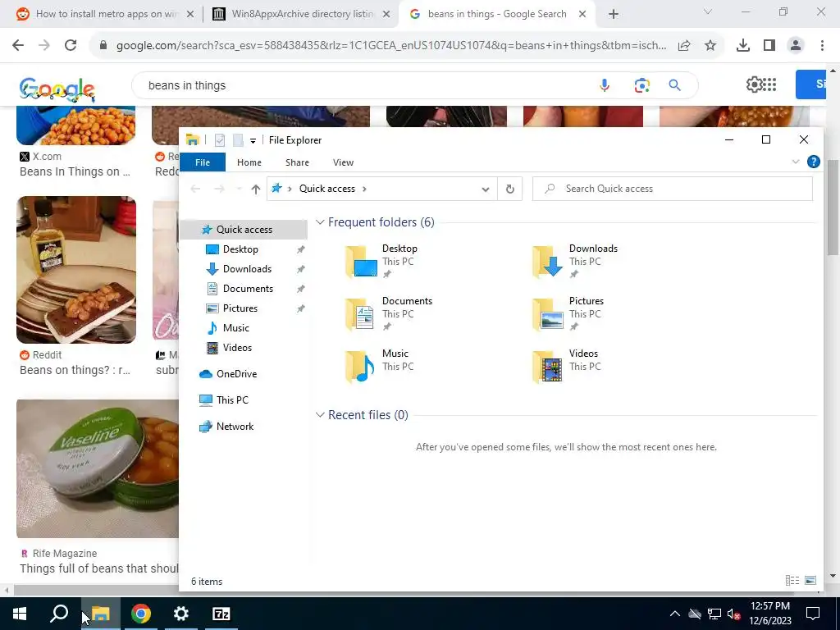The image size is (840, 630).
Task: Open the Downloads folder in Frequent folders
Action: pos(576,261)
